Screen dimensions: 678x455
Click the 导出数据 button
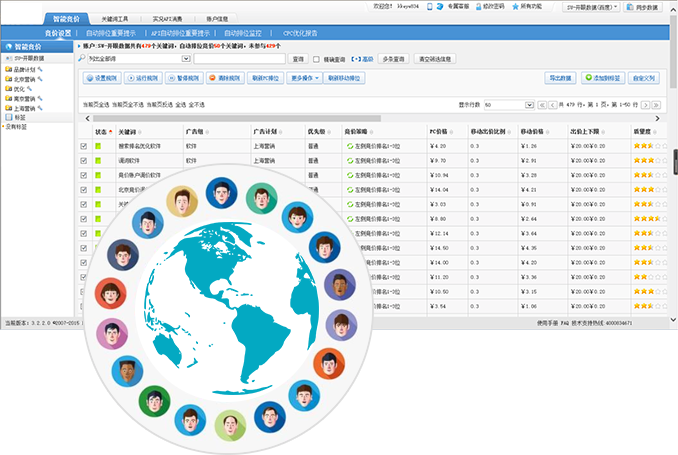click(562, 77)
